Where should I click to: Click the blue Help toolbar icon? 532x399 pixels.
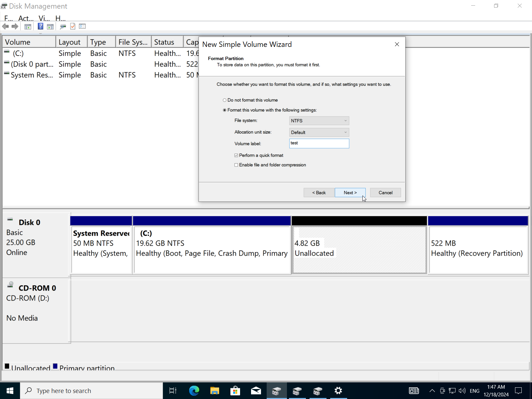point(40,27)
